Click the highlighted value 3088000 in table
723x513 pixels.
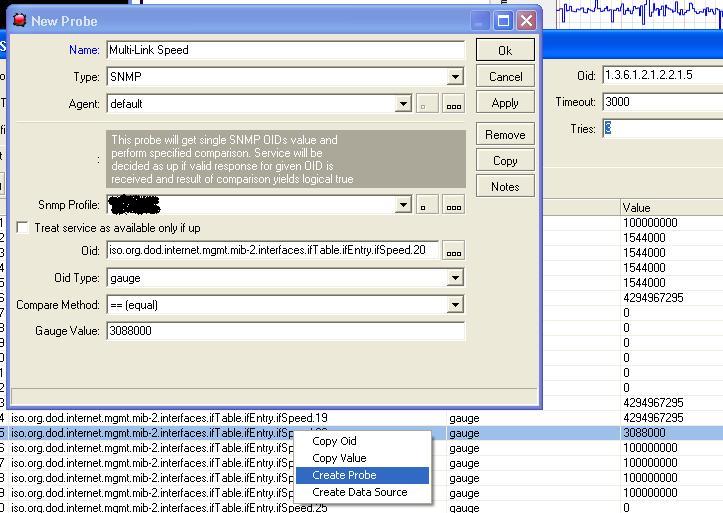pyautogui.click(x=644, y=433)
